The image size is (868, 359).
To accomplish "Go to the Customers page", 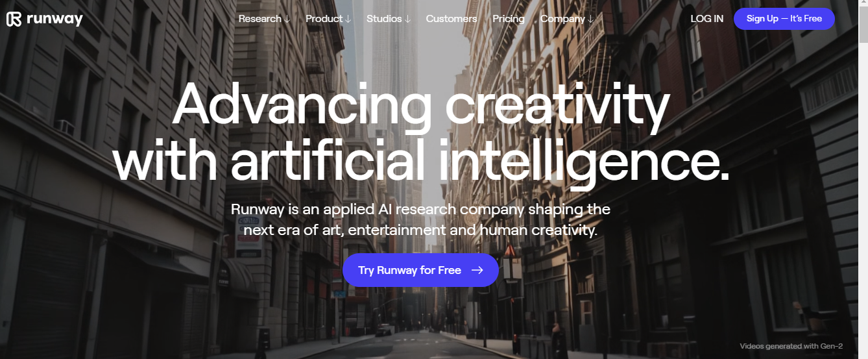I will click(452, 19).
